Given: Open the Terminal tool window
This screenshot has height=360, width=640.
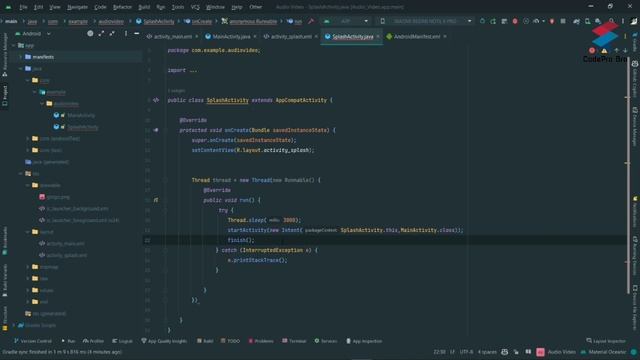Looking at the screenshot, I should (294, 341).
